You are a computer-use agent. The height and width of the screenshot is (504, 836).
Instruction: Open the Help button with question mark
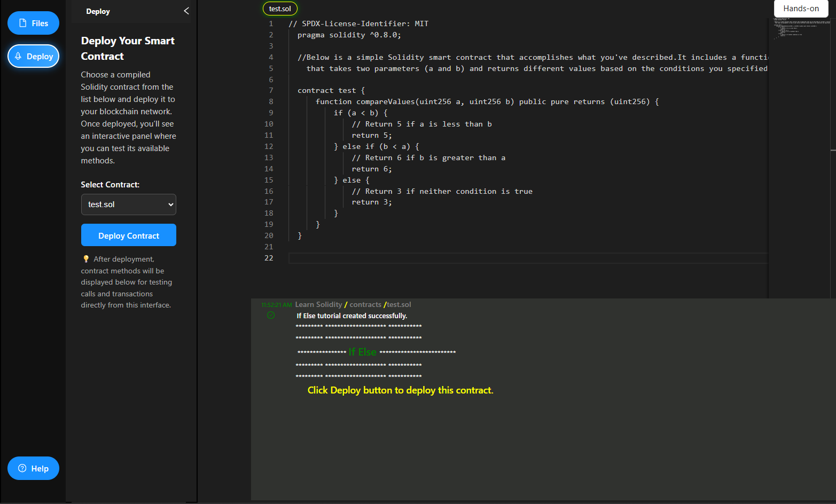[x=33, y=468]
